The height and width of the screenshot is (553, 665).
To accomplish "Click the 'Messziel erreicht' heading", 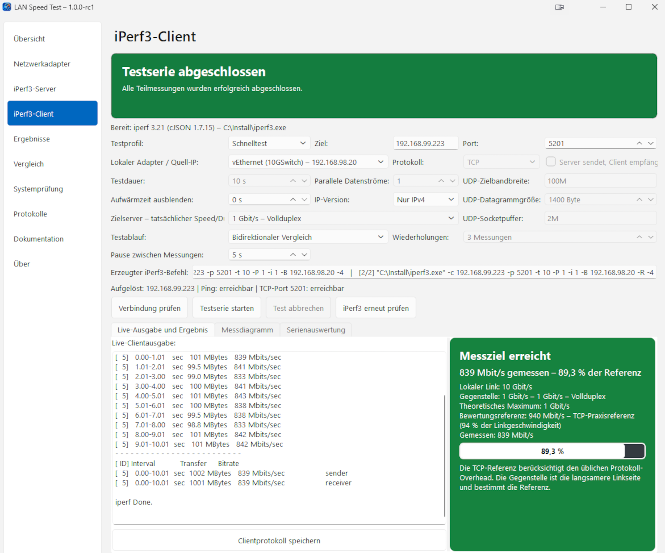I will [x=505, y=355].
